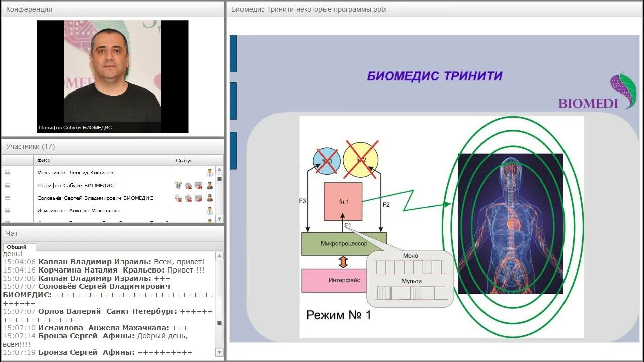The width and height of the screenshot is (644, 362).
Task: Sort participants by the ФИО column header
Action: pos(103,160)
